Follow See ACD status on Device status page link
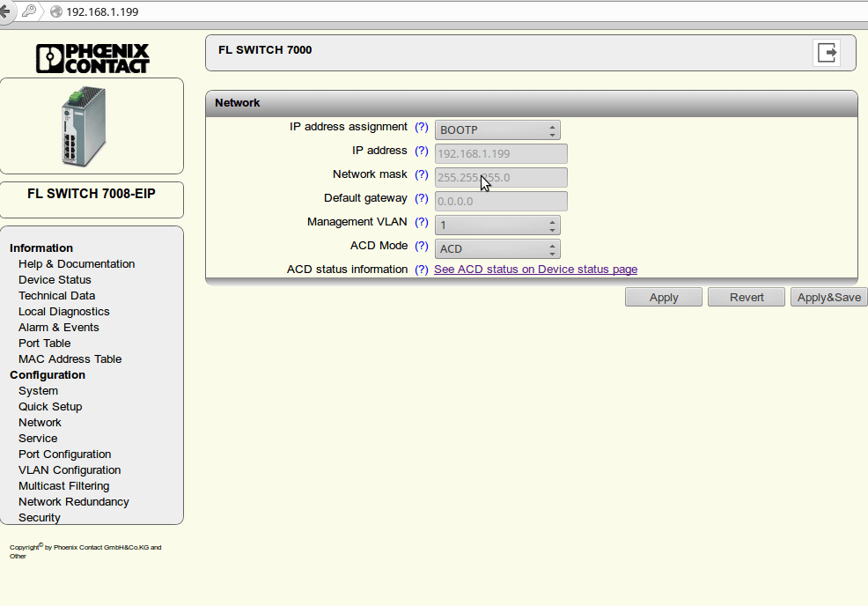This screenshot has width=868, height=606. (x=535, y=270)
